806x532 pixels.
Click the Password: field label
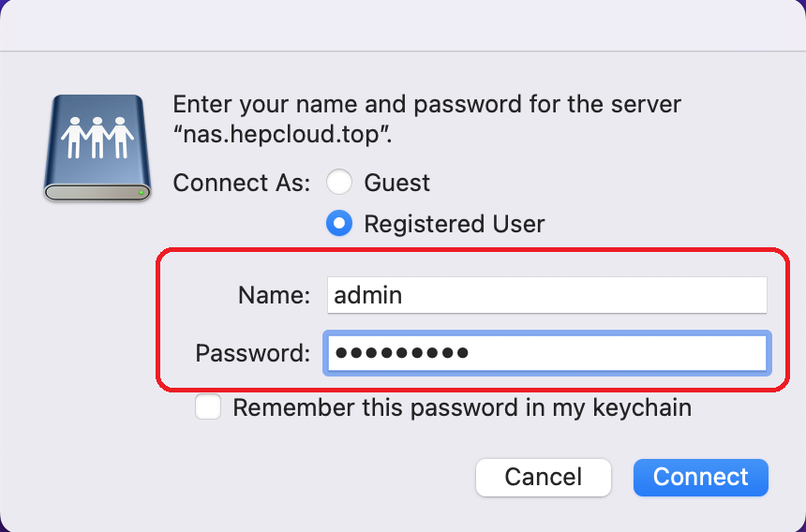252,353
